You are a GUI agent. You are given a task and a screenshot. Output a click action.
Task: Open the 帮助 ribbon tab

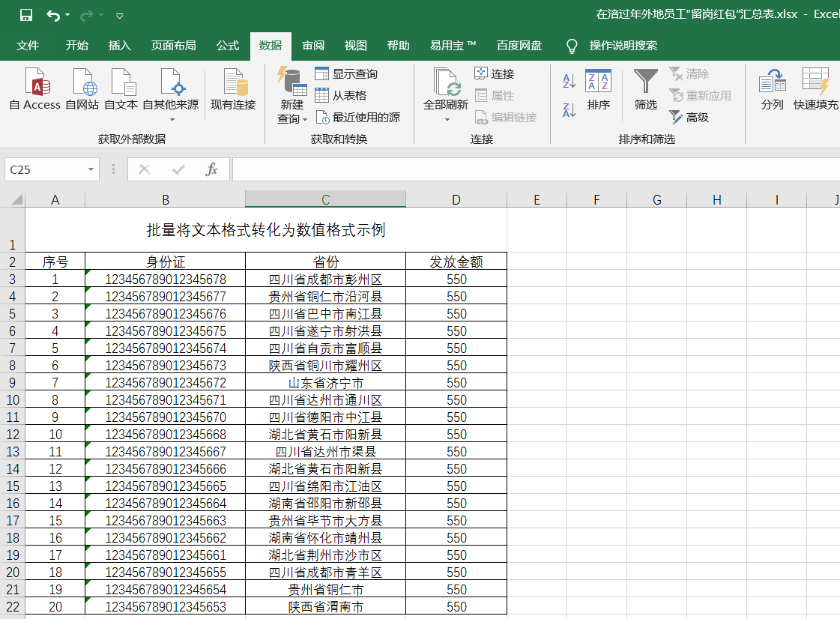[x=398, y=46]
